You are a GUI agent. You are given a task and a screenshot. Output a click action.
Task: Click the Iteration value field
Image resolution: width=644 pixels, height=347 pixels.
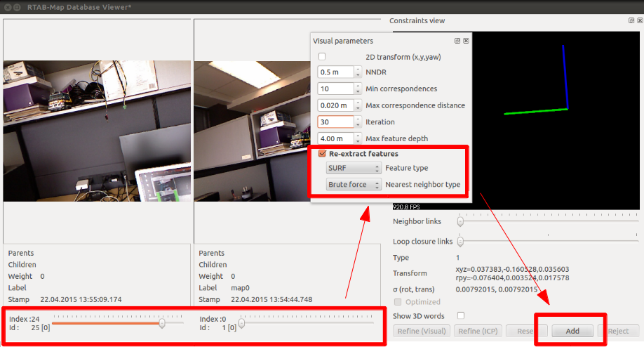pos(335,122)
